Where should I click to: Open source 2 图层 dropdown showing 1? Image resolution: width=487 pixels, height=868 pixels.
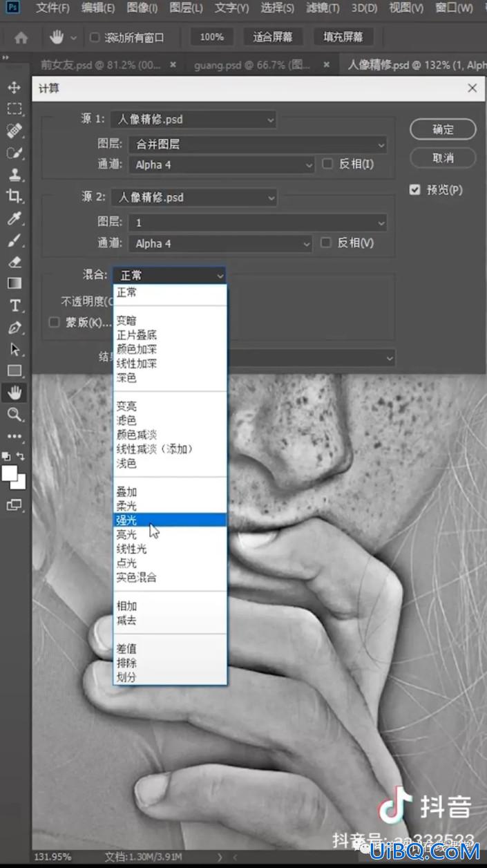(x=258, y=223)
